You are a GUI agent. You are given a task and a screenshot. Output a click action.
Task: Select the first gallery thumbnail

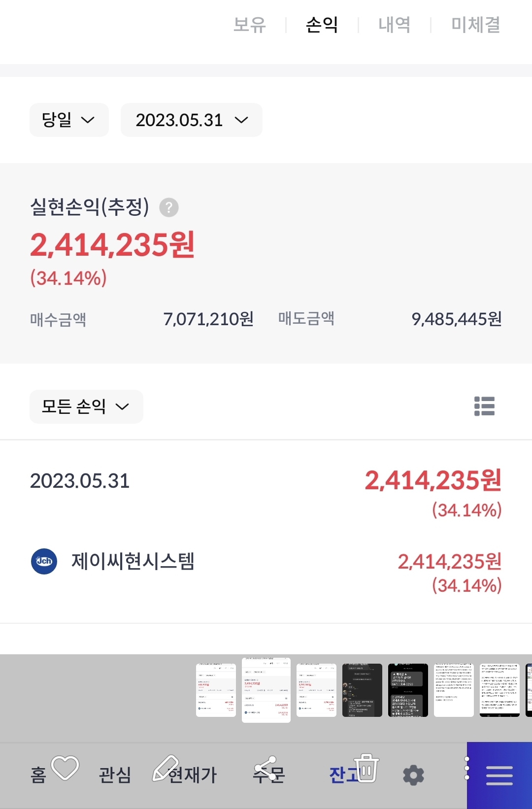point(216,690)
